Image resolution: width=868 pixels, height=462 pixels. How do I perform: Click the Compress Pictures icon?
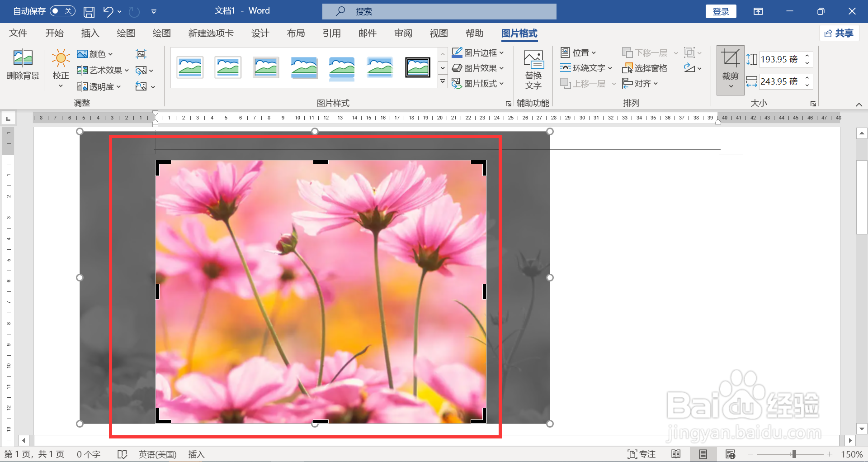[141, 54]
